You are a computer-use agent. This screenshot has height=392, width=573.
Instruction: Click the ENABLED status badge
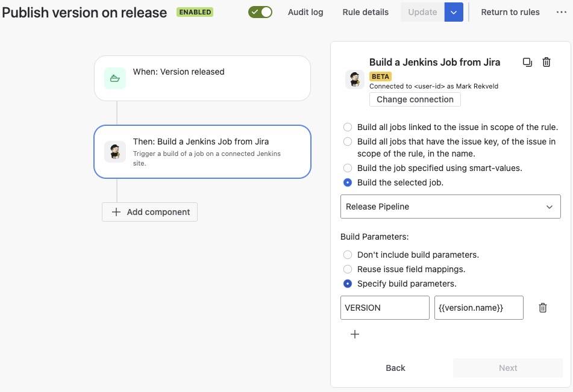coord(195,12)
